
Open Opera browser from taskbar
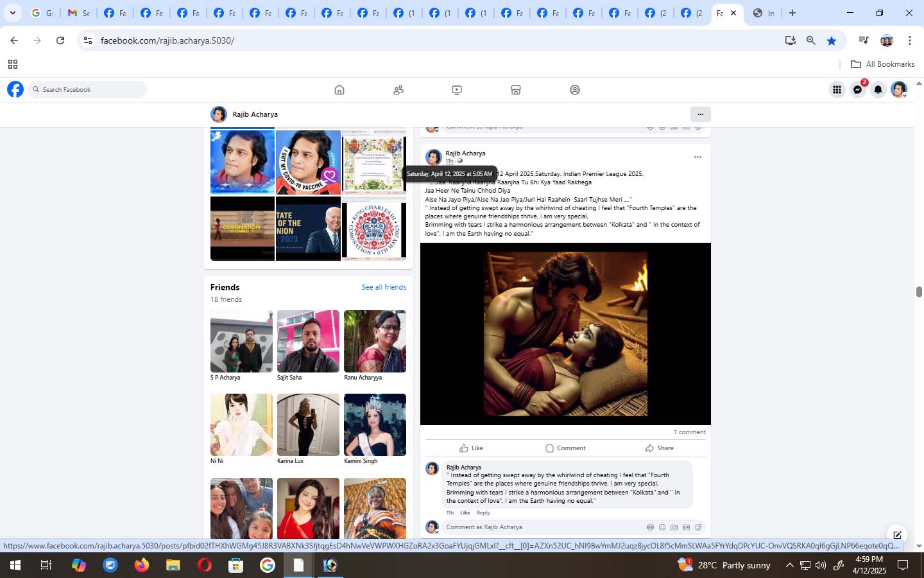(205, 565)
